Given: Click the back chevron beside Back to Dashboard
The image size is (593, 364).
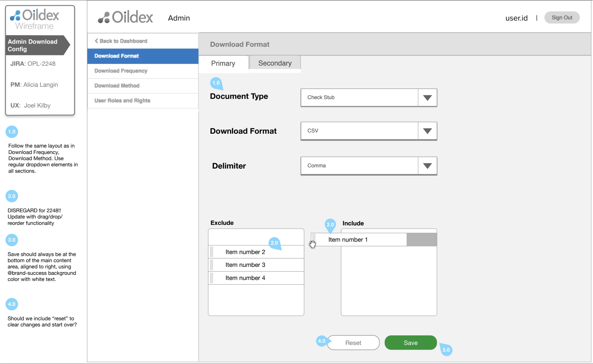Looking at the screenshot, I should coord(96,41).
